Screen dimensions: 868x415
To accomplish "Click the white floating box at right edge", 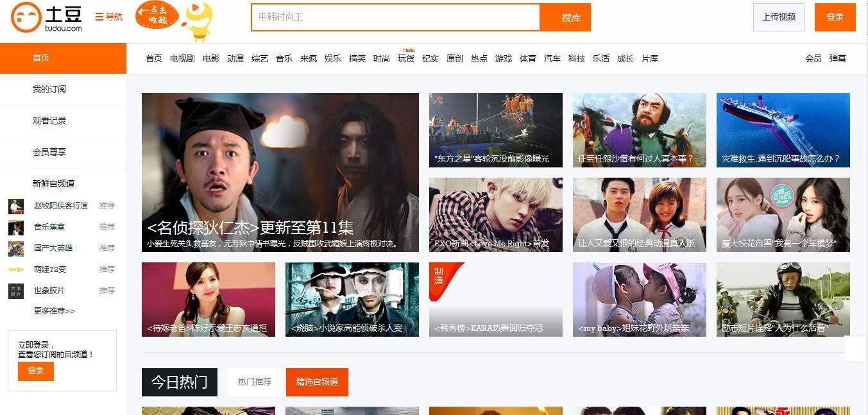I will click(x=855, y=349).
